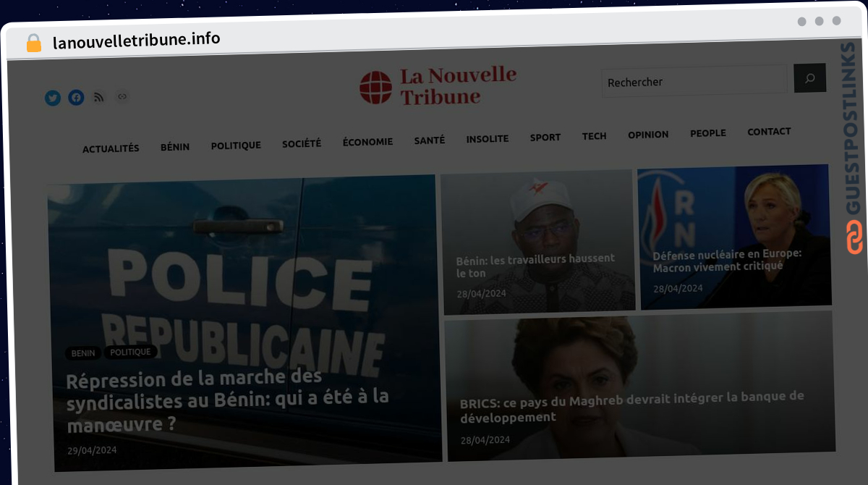
Task: Open 'Bénin: les travailleurs haussent le ton' article
Action: 535,266
